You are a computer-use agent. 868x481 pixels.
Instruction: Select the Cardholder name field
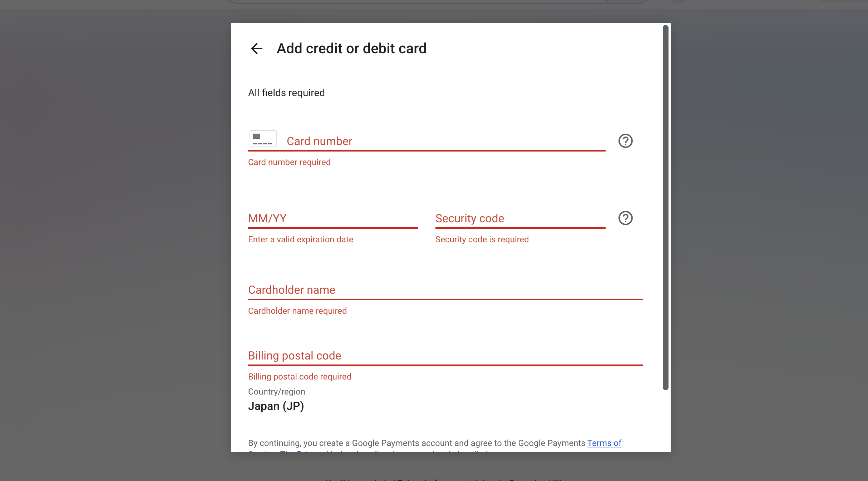coord(443,290)
